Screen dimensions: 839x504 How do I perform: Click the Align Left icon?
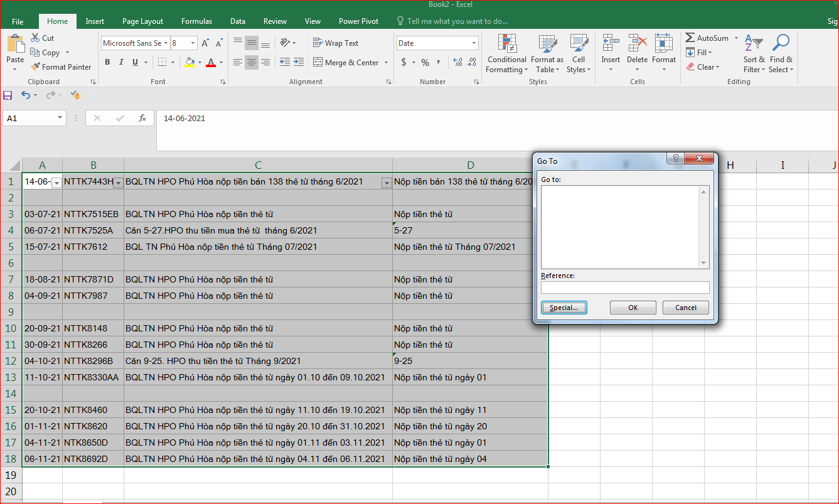[x=238, y=62]
